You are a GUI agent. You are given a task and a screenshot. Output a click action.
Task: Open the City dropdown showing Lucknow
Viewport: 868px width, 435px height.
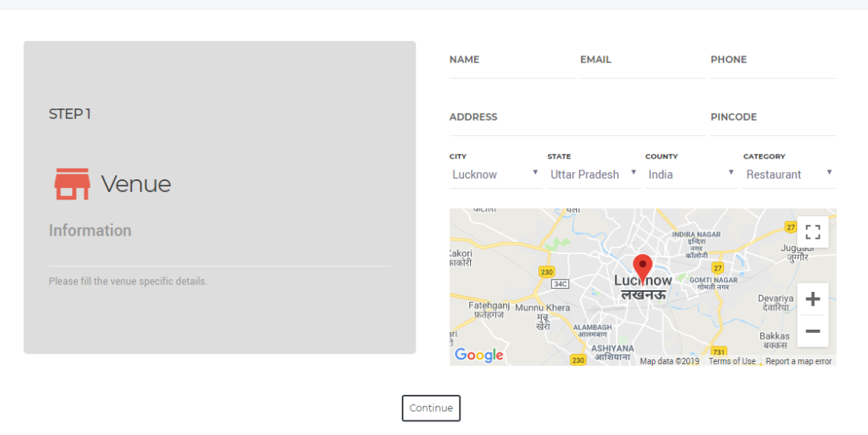pyautogui.click(x=495, y=174)
